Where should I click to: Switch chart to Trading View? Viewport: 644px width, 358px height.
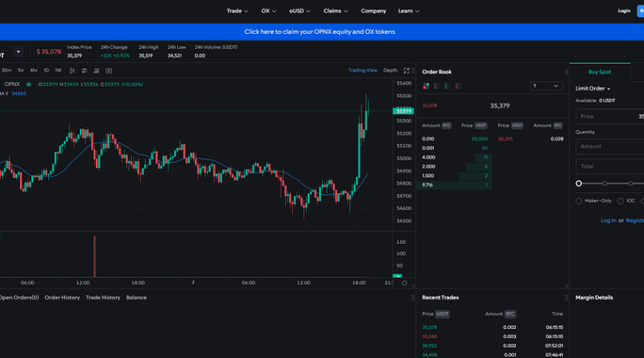pyautogui.click(x=363, y=70)
